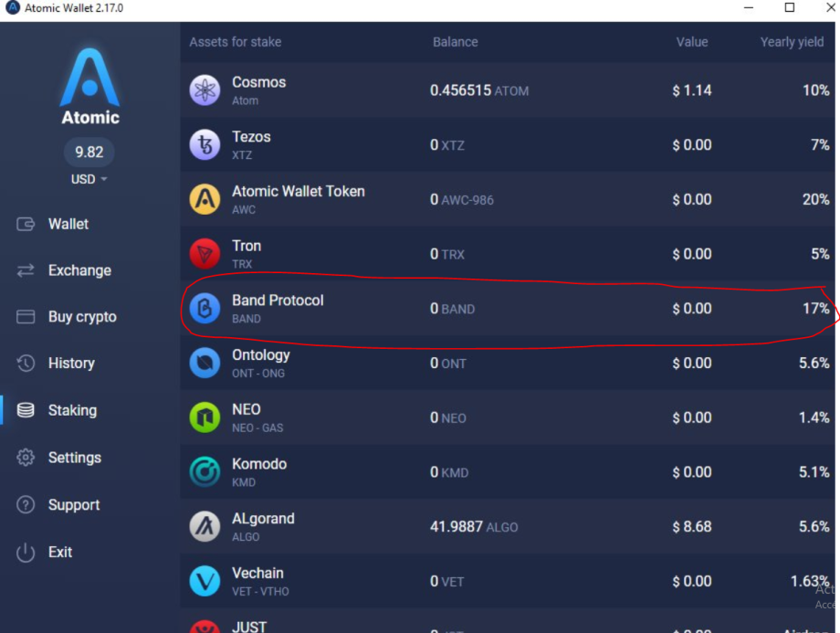Select the Algorand coin icon
Viewport: 840px width, 633px height.
[205, 526]
